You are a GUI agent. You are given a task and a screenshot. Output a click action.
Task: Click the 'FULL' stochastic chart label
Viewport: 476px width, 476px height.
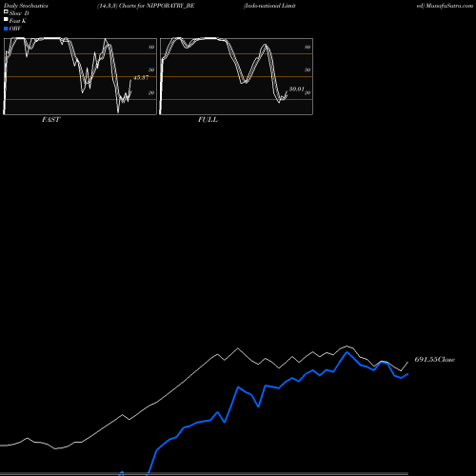[x=208, y=120]
